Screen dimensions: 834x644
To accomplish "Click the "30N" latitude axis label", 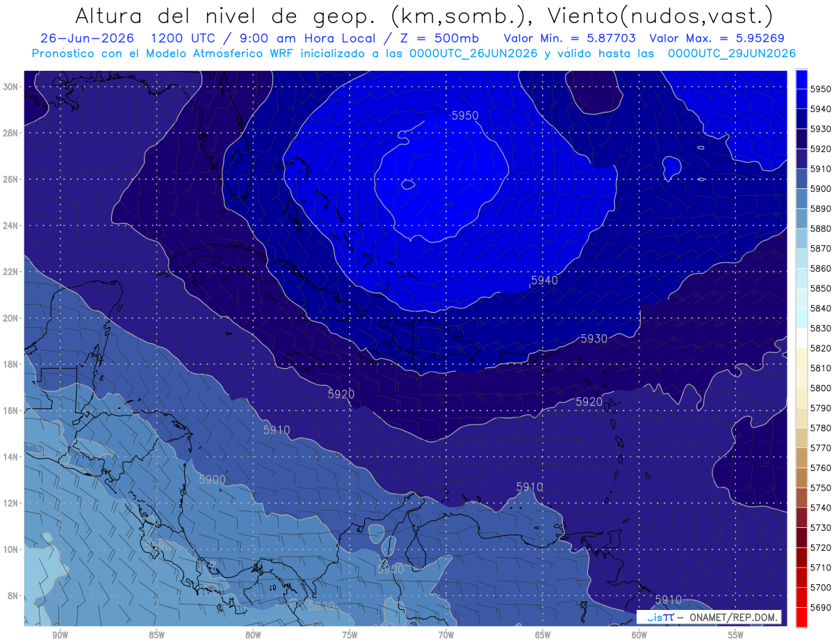I will tap(10, 87).
